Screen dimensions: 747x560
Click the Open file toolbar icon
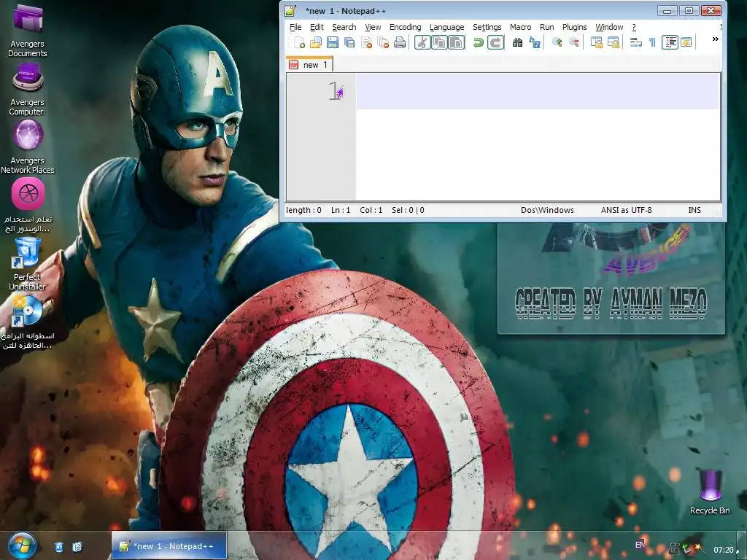(316, 43)
